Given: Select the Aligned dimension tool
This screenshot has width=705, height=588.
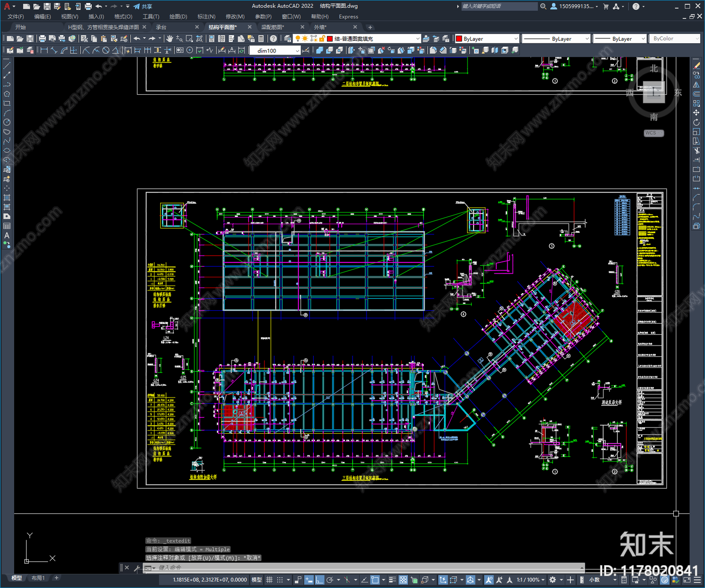Looking at the screenshot, I should [x=54, y=50].
